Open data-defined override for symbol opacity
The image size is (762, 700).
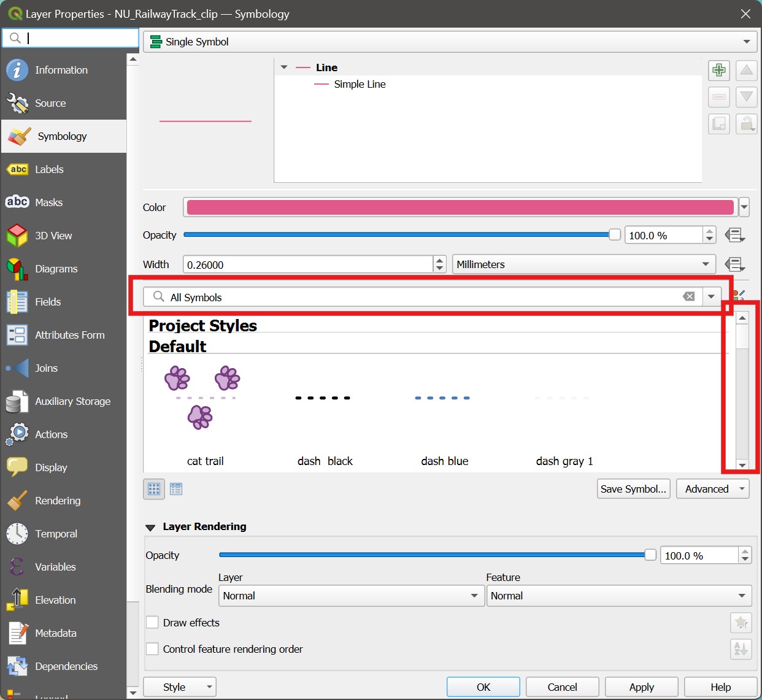tap(735, 235)
